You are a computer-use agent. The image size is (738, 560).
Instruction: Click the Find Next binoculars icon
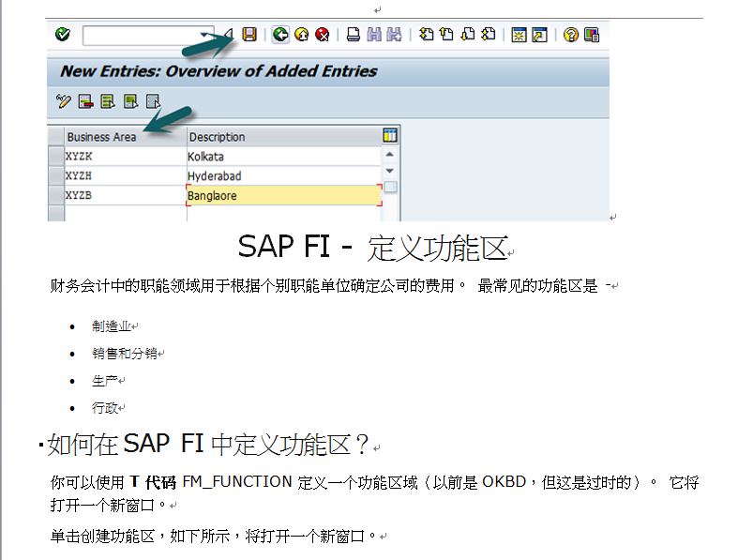pos(395,35)
